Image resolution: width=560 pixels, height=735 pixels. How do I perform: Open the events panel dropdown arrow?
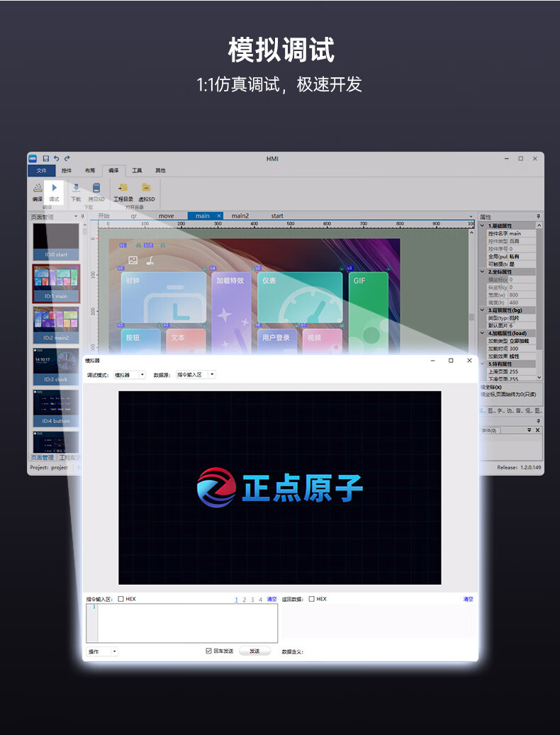click(530, 430)
